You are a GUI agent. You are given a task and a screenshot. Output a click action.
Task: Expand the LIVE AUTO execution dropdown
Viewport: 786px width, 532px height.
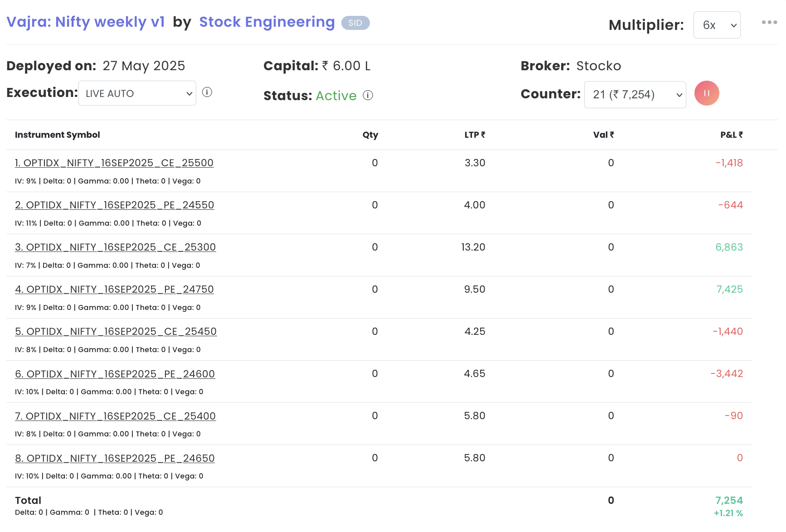pos(137,93)
